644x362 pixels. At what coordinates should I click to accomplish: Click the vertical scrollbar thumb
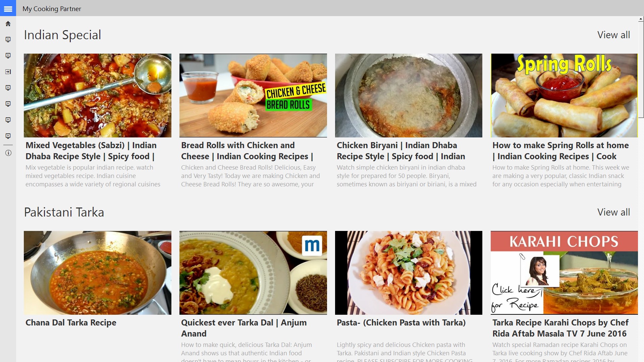[641, 70]
